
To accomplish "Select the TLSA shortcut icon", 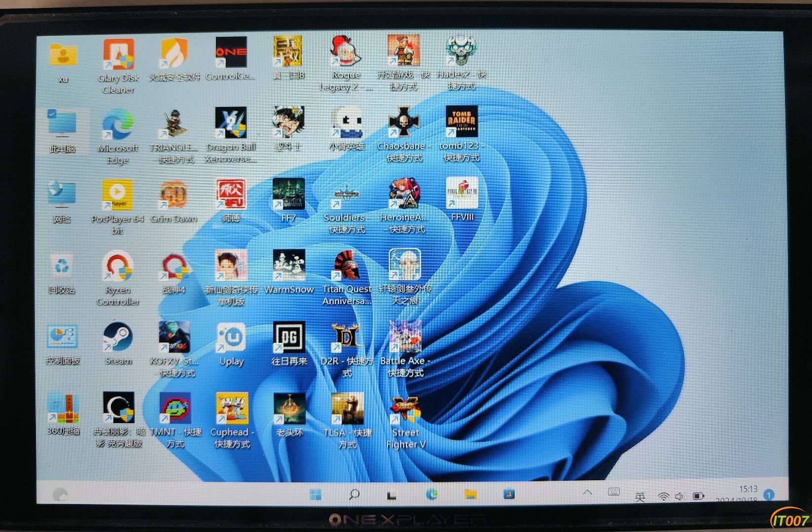I will (x=348, y=408).
